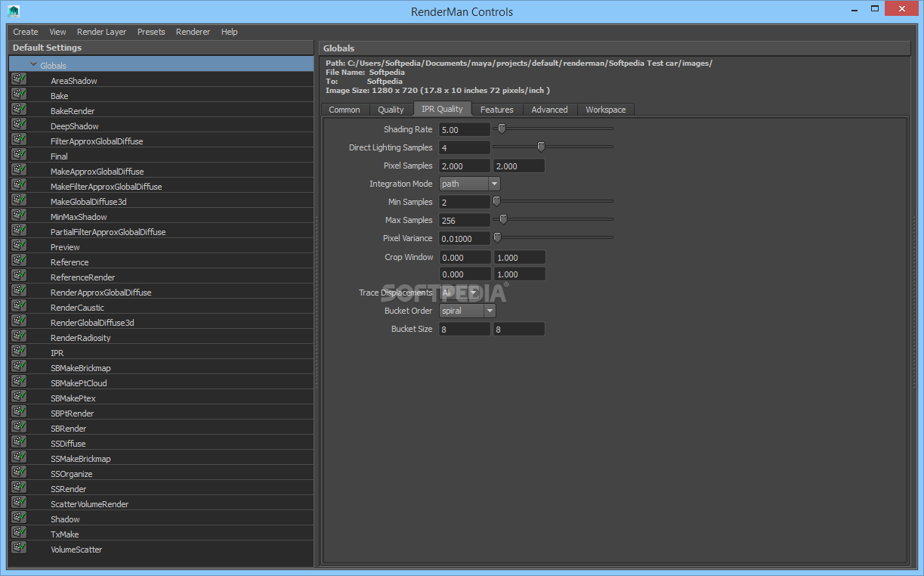Click the clapperboard icon beside SBMakePtCloud
Screen dimensions: 924x576
click(19, 382)
